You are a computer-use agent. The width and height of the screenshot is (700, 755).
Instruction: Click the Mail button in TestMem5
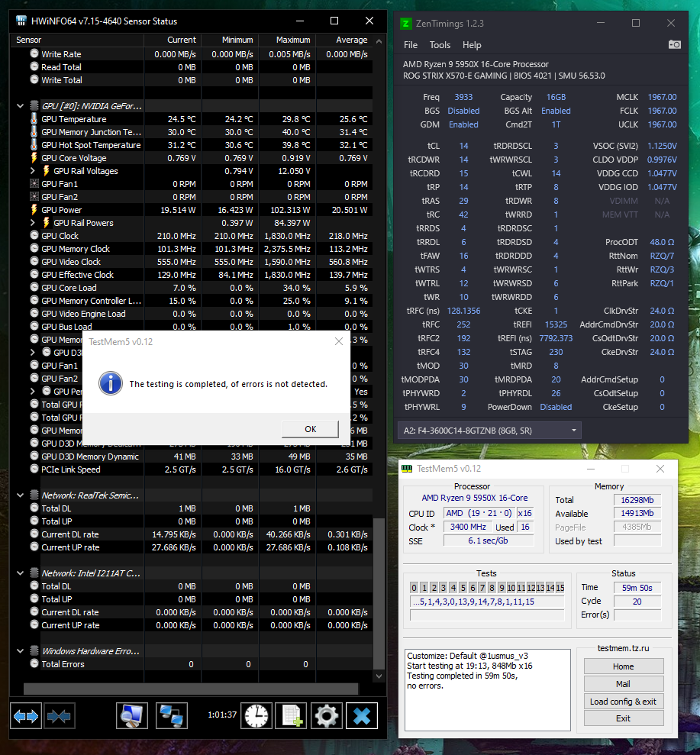[x=624, y=684]
